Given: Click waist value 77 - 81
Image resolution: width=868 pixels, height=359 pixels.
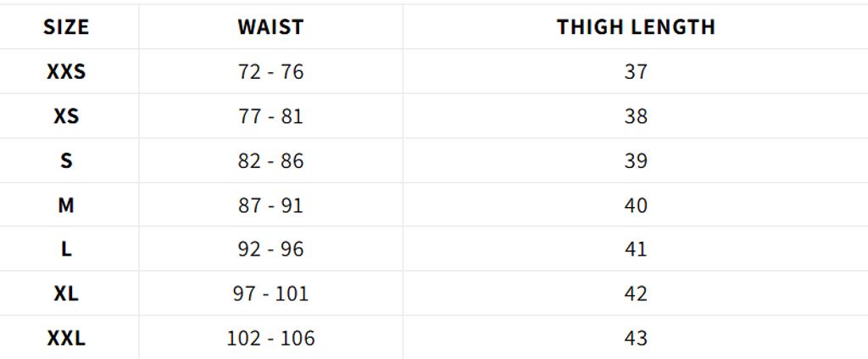Looking at the screenshot, I should point(270,116).
